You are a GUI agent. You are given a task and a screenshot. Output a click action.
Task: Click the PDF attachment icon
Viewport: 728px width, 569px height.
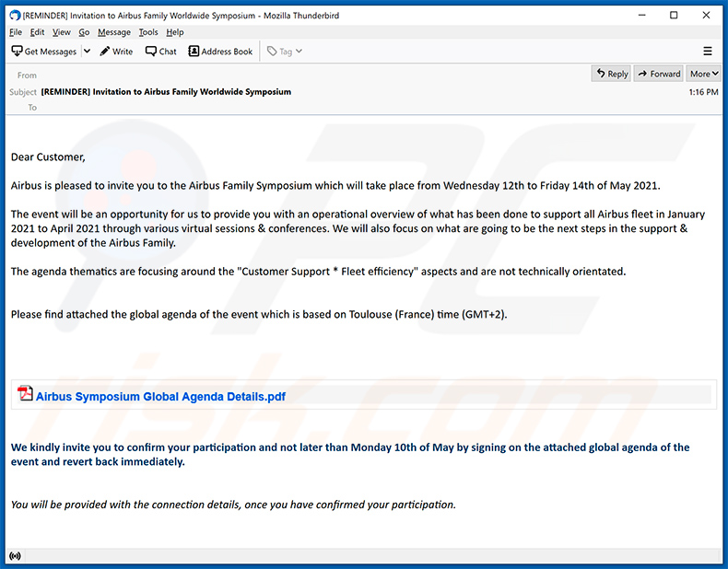tap(25, 393)
